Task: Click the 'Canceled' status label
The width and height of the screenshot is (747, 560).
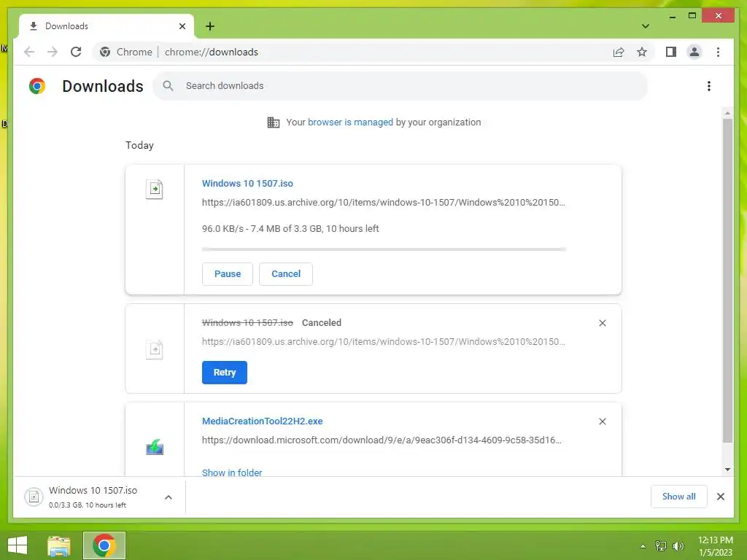Action: pos(322,323)
